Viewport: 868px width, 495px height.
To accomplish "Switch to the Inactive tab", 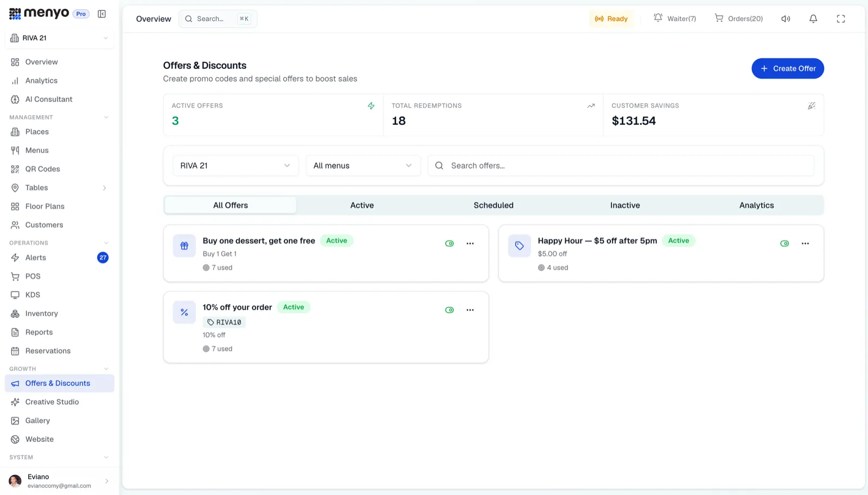I will tap(625, 205).
